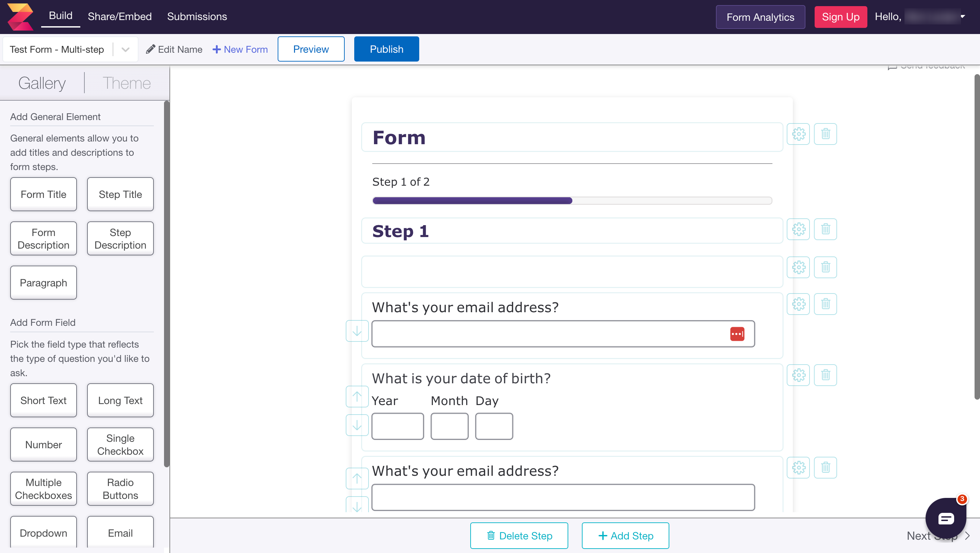Click the red password manager icon
980x553 pixels.
tap(737, 334)
